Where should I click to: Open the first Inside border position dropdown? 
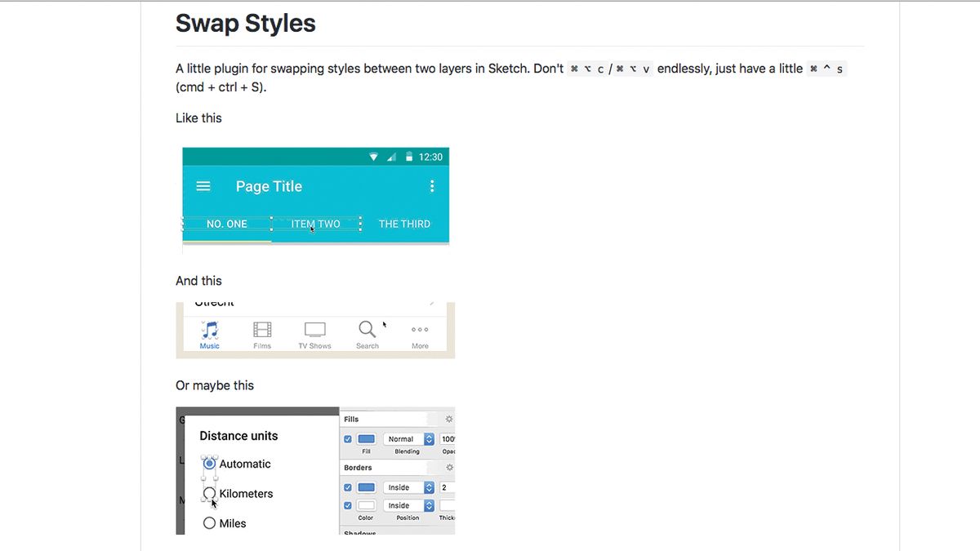click(x=408, y=487)
